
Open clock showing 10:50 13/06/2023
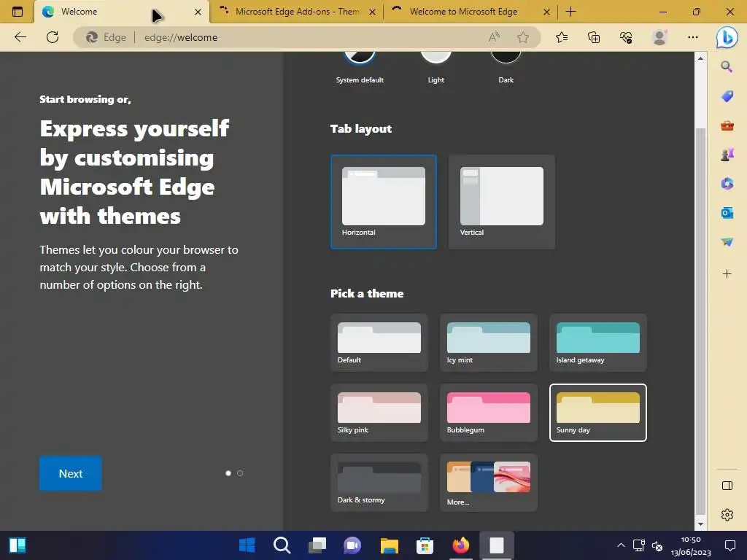[x=691, y=545]
